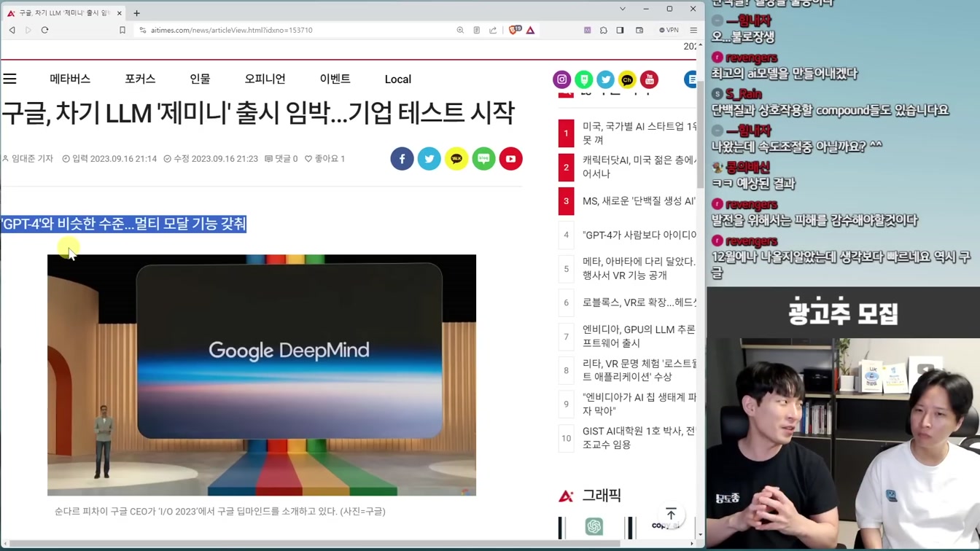Viewport: 980px width, 551px height.
Task: Share this page via address bar icon
Action: pos(493,31)
